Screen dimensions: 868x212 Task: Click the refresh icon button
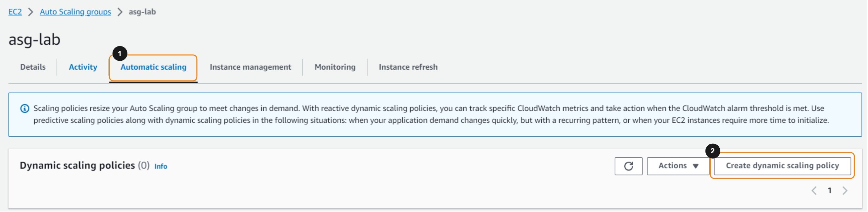pos(628,166)
